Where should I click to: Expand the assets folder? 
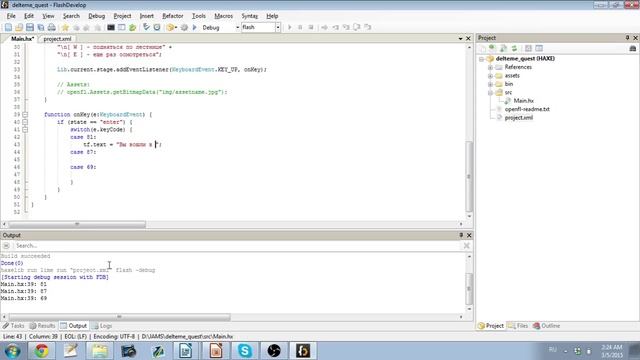tap(490, 76)
